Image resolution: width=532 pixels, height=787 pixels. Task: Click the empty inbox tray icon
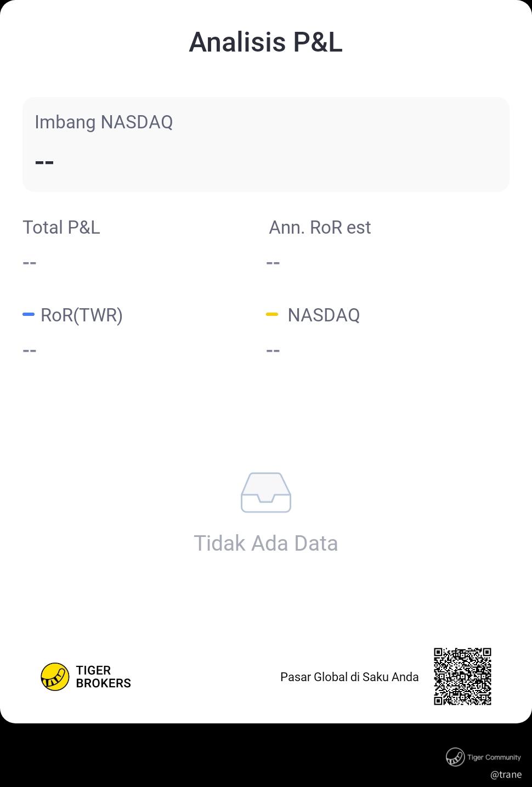pyautogui.click(x=266, y=492)
